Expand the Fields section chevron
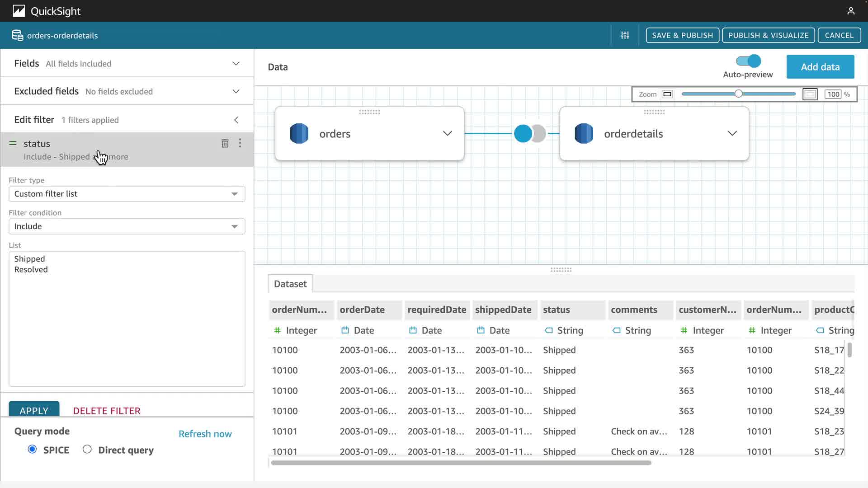The height and width of the screenshot is (488, 868). (x=236, y=64)
